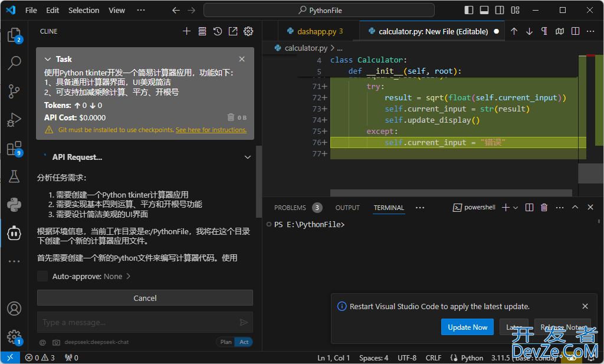The height and width of the screenshot is (364, 604).
Task: Open the Accounts menu icon
Action: point(14,309)
